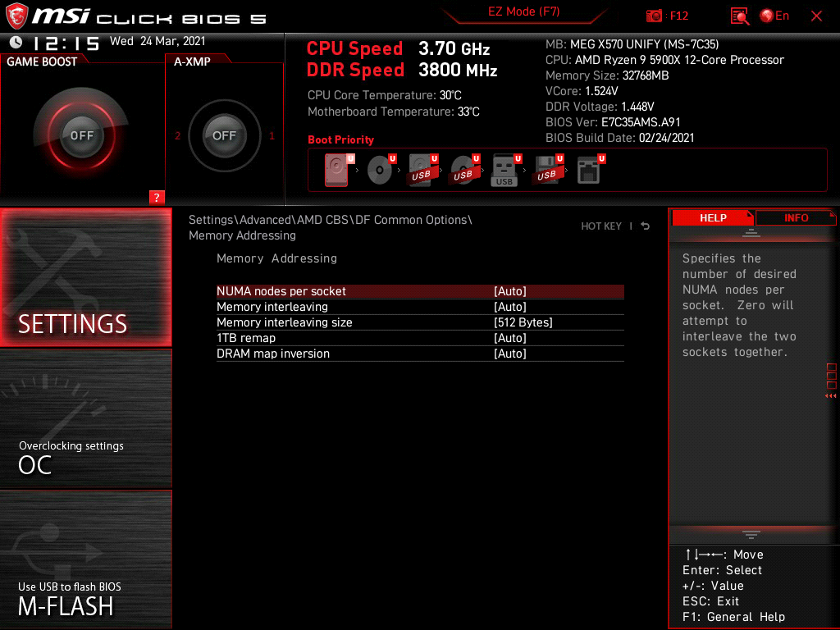Select the USB optical drive boot device
Viewport: 840px width, 630px height.
(x=465, y=170)
